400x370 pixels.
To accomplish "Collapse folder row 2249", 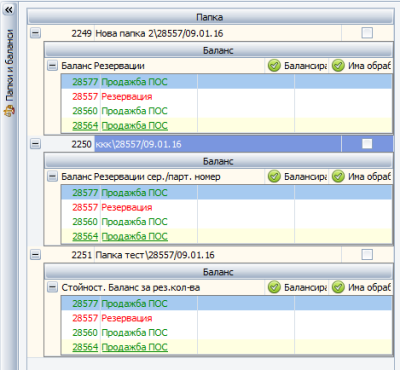I will coord(35,33).
